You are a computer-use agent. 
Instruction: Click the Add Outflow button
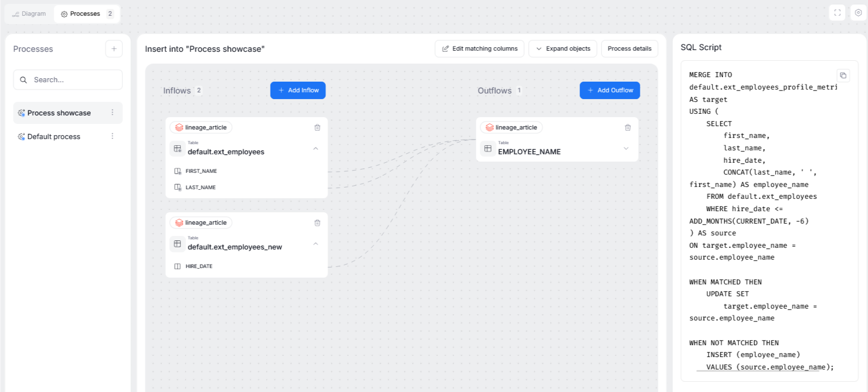pos(610,90)
